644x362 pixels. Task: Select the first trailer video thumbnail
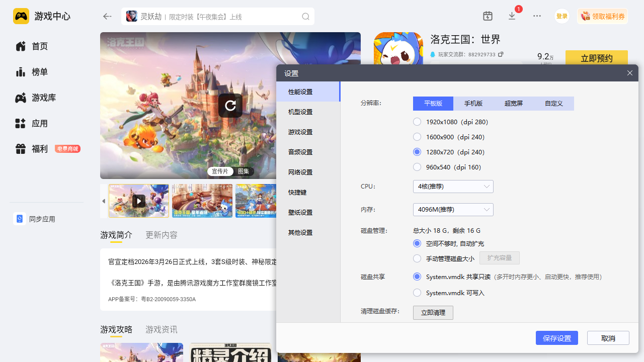(139, 201)
